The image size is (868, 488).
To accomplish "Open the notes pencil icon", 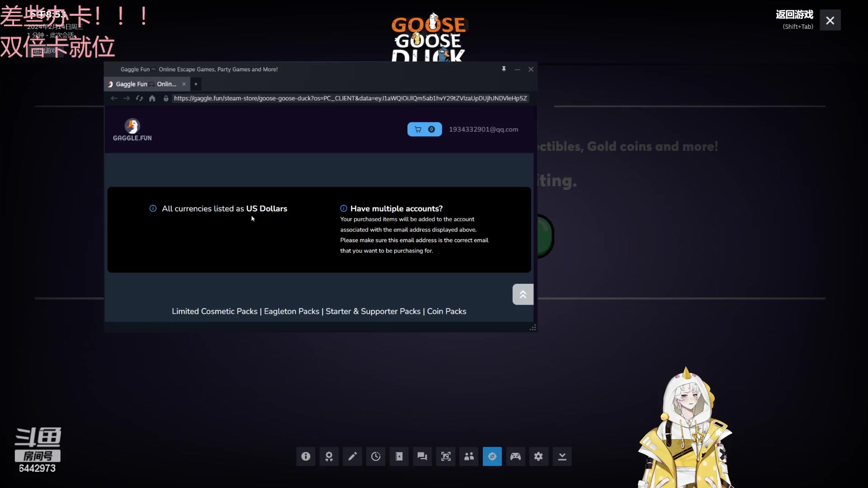I will pos(353,456).
